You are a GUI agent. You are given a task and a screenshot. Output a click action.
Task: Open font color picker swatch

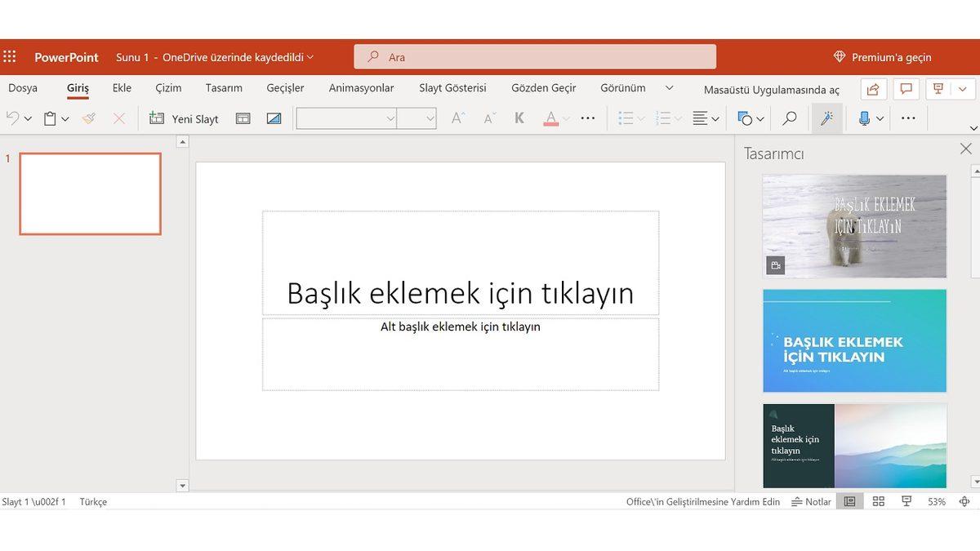551,118
